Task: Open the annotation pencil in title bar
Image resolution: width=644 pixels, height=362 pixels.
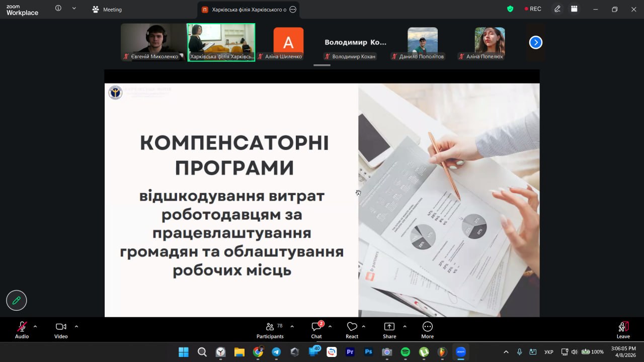Action: pyautogui.click(x=557, y=9)
